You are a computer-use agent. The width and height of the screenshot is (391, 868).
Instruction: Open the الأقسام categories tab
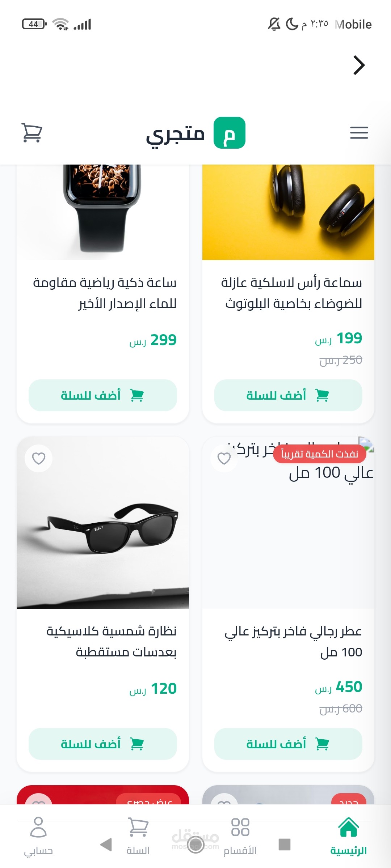(x=240, y=836)
